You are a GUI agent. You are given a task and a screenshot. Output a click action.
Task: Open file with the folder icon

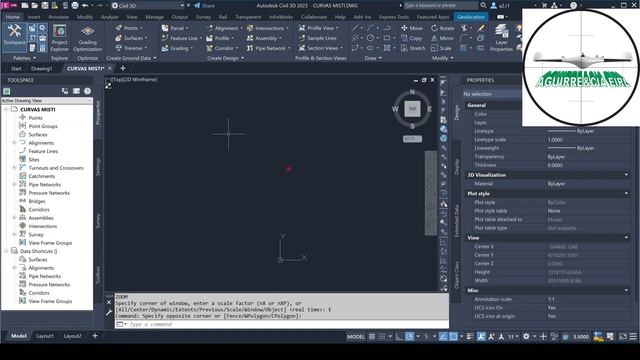tap(35, 6)
